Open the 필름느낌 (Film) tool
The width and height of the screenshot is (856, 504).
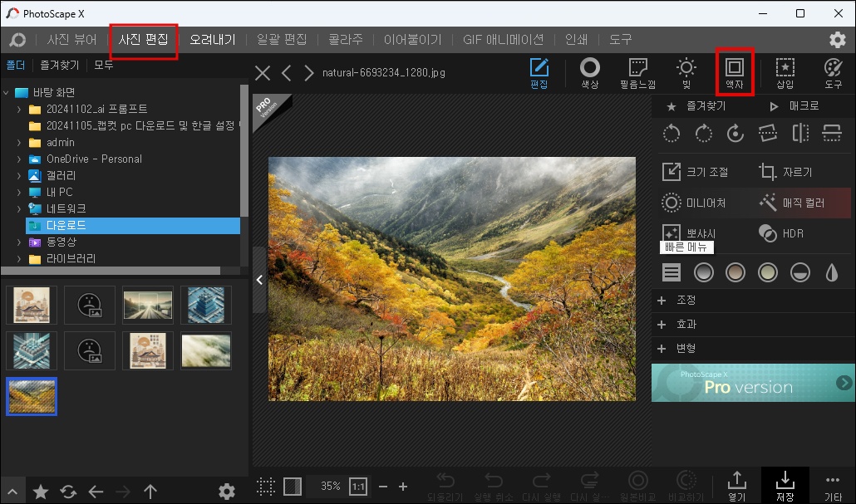click(637, 73)
